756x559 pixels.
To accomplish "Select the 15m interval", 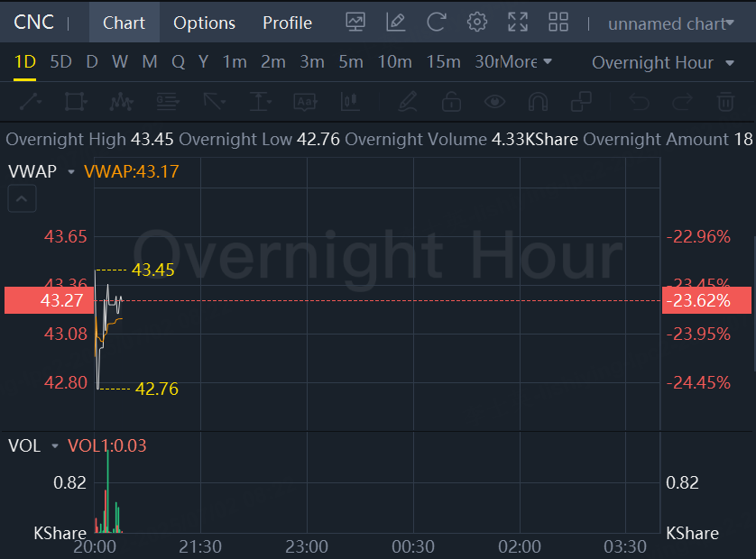I will click(443, 62).
